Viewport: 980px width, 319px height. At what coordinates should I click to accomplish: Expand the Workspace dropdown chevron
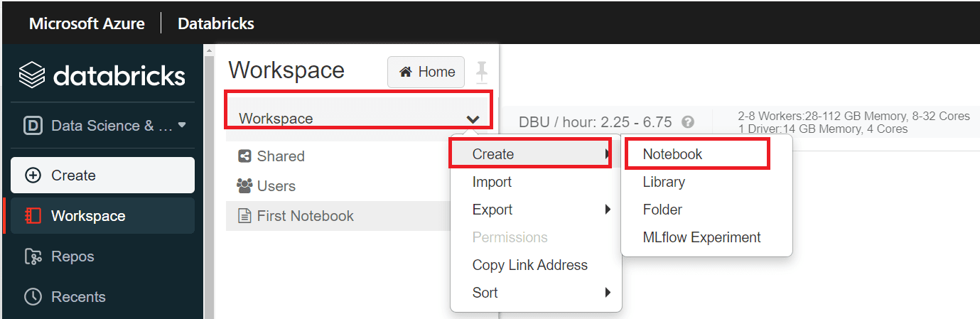473,119
